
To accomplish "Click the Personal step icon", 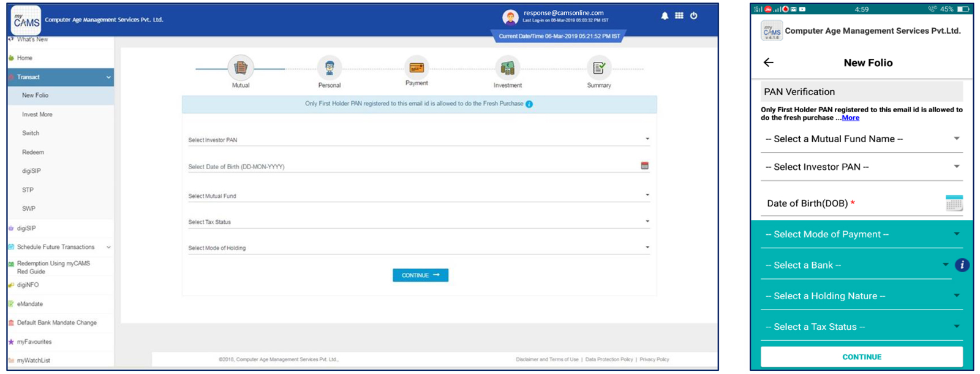I will point(330,68).
